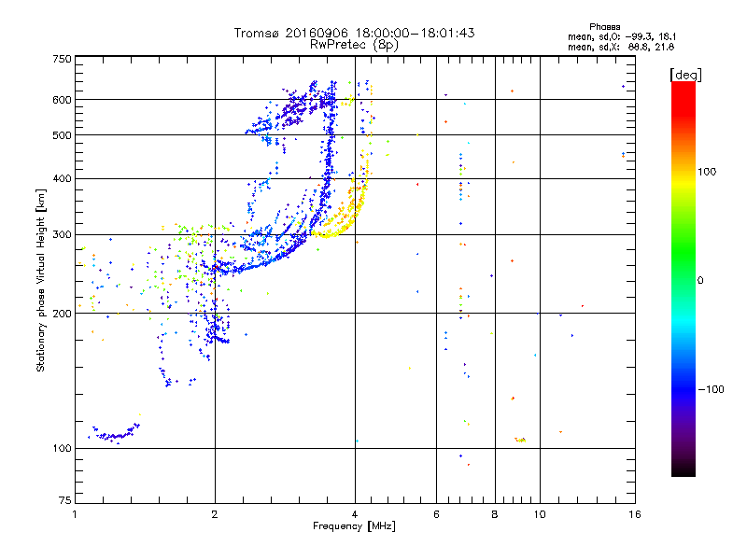The image size is (747, 560).
Task: Click the 'mean, sd,X: 88.8, 21.8' line
Action: pyautogui.click(x=621, y=47)
